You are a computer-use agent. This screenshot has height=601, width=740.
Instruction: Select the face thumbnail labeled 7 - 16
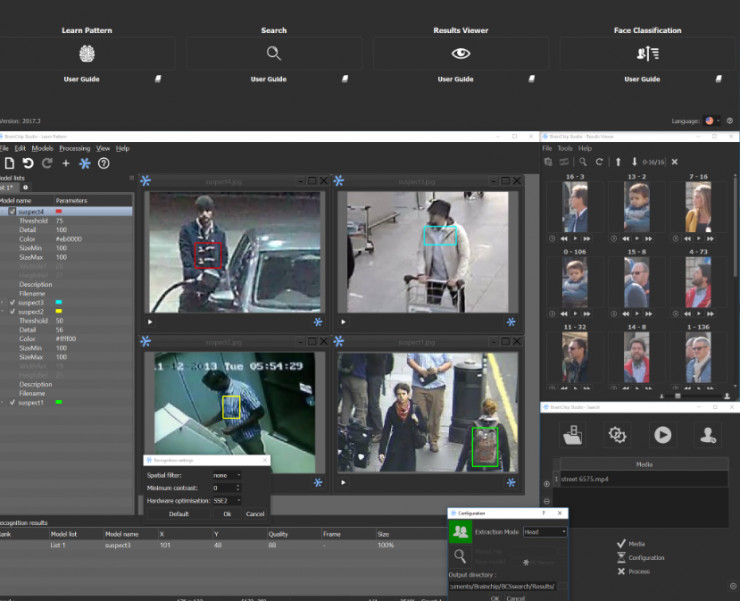click(698, 208)
